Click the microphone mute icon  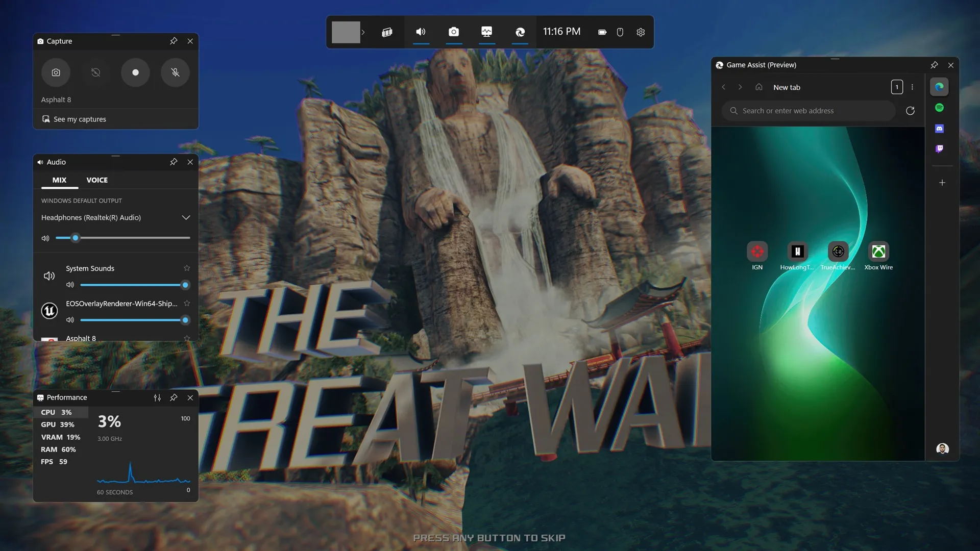pos(175,72)
